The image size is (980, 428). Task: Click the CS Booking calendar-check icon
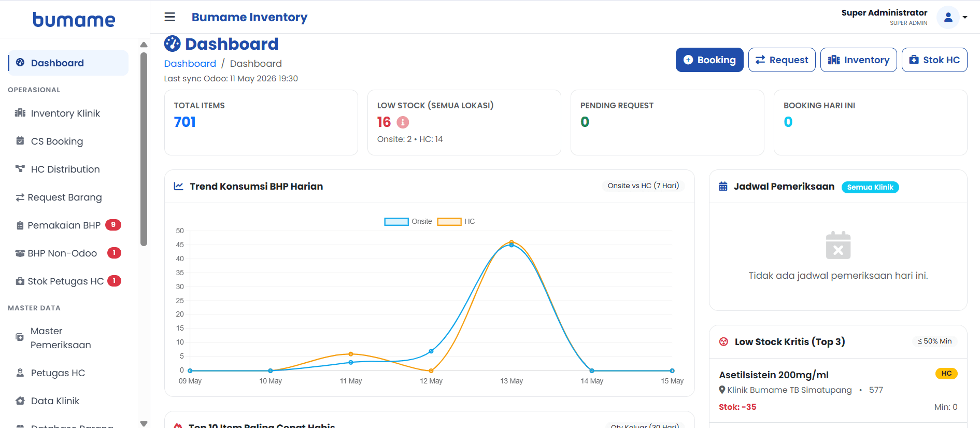click(x=20, y=140)
